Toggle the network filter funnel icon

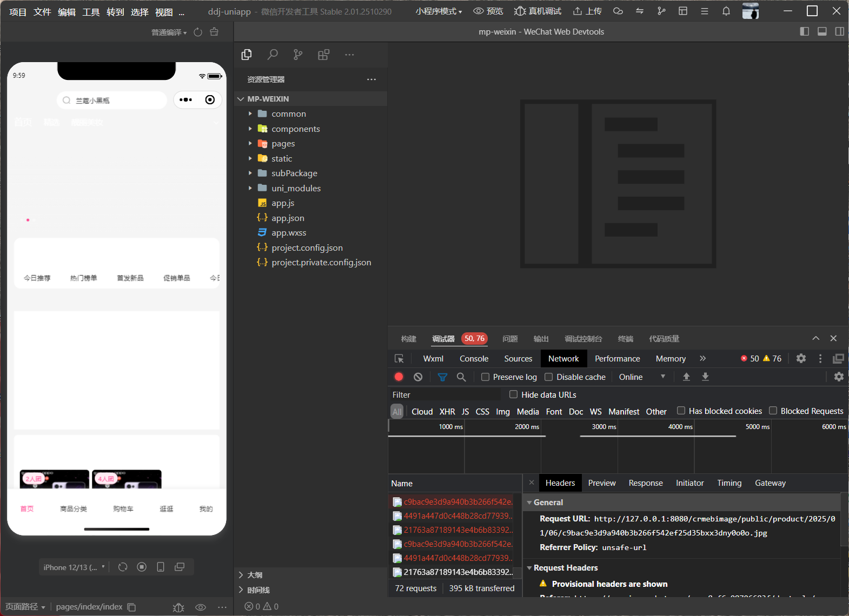point(442,377)
